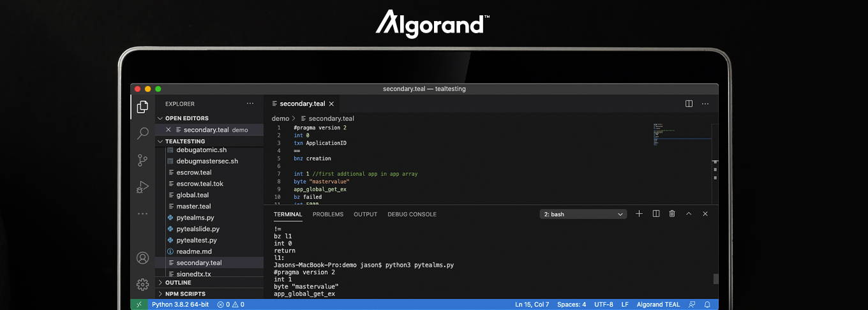Click code line 'bnz creation' in editor
Image resolution: width=868 pixels, height=310 pixels.
point(312,158)
